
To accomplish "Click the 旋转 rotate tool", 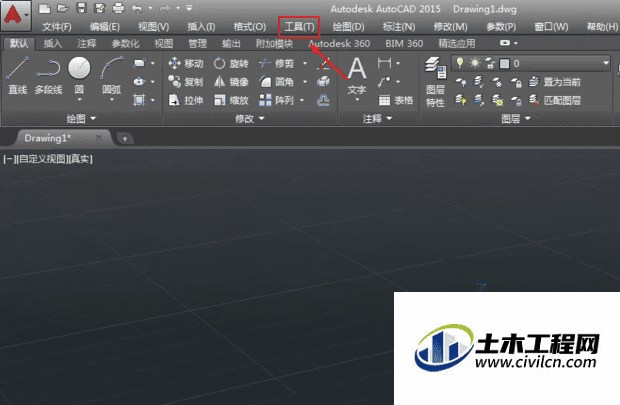I will pos(231,63).
